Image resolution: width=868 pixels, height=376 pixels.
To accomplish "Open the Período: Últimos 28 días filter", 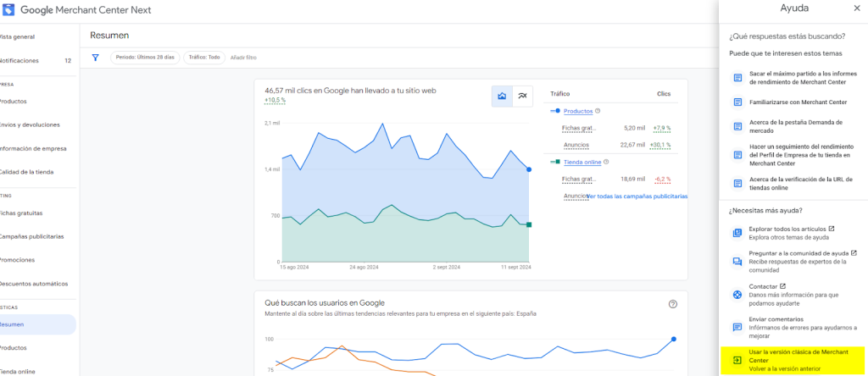I will (145, 58).
